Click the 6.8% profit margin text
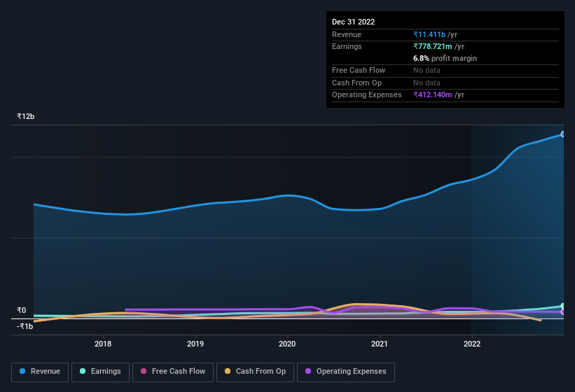Viewport: 575px width, 392px height. [x=445, y=58]
